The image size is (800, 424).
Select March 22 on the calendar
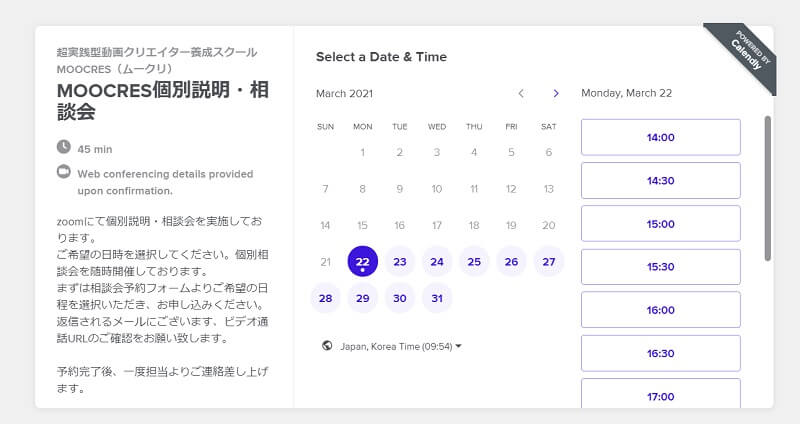pos(362,261)
